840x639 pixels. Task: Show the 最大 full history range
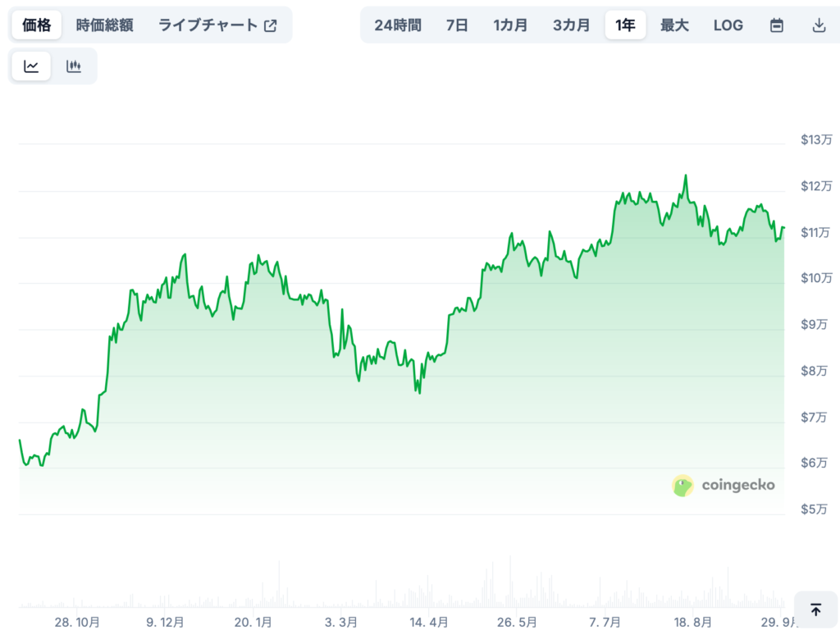tap(674, 25)
